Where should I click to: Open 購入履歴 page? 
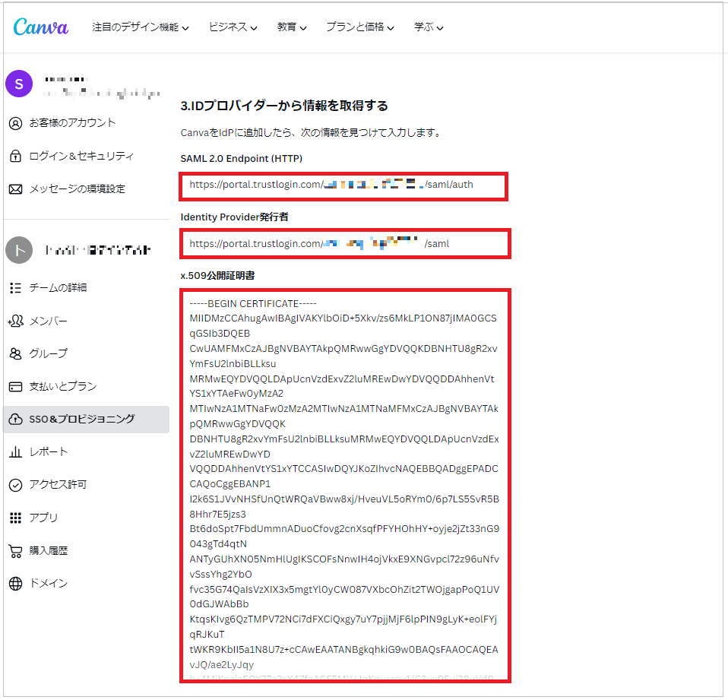point(49,551)
